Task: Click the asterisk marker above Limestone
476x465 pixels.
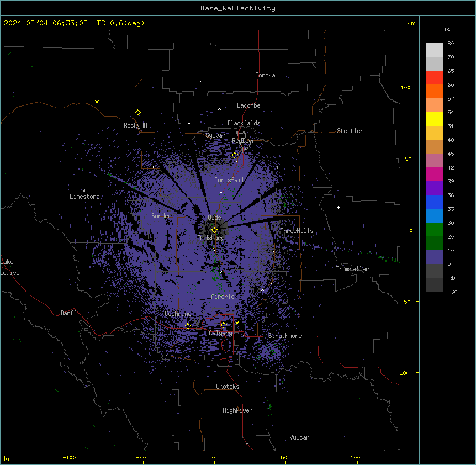Action: [84, 191]
